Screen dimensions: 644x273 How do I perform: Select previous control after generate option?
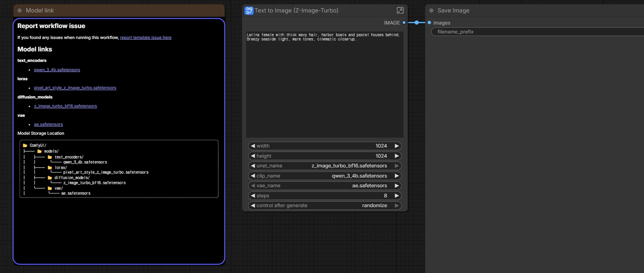(253, 206)
